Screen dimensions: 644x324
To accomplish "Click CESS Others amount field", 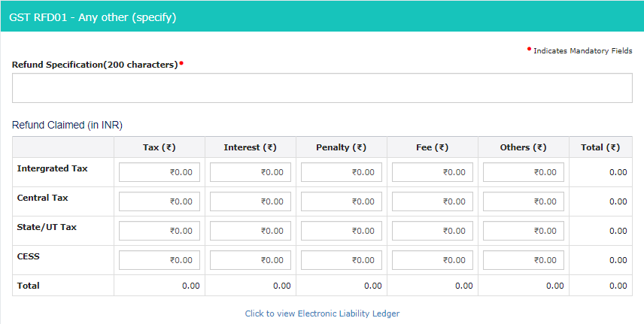I will coord(524,260).
